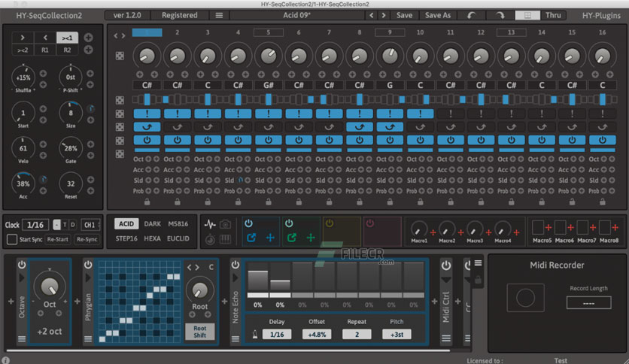Toggle power of blue sequencer slot
This screenshot has height=364, width=629.
coord(249,223)
